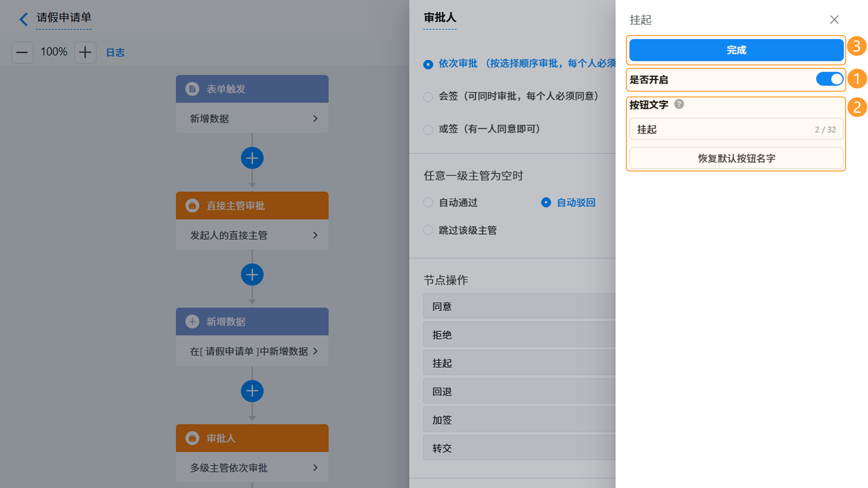
Task: Select the 或签 radio option
Action: (428, 130)
